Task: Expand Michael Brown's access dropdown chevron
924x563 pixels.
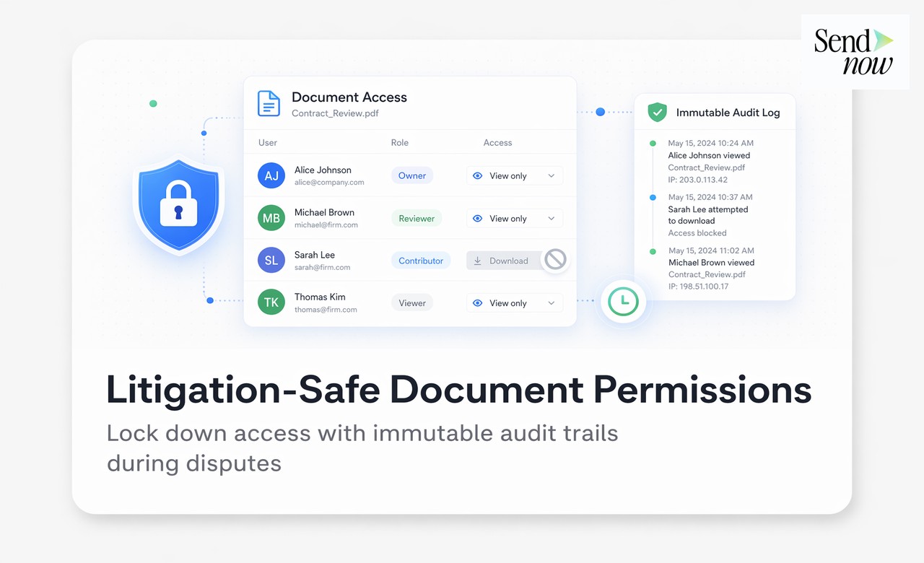Action: click(x=552, y=219)
